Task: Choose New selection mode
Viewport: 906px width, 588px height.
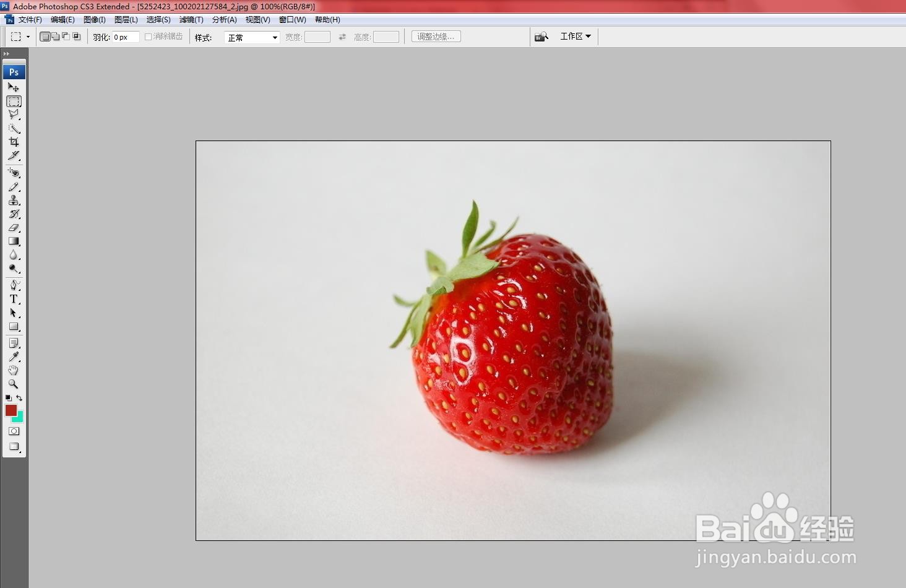Action: click(x=45, y=37)
